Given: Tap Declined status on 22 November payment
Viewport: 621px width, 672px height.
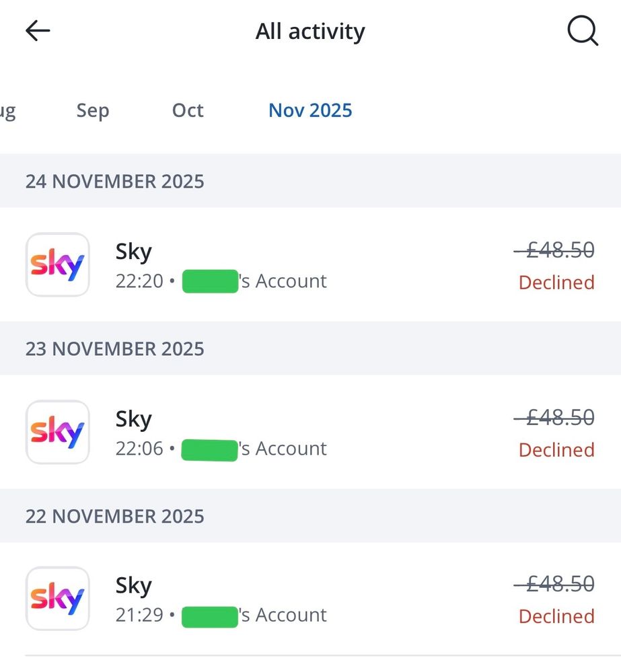Looking at the screenshot, I should (556, 616).
